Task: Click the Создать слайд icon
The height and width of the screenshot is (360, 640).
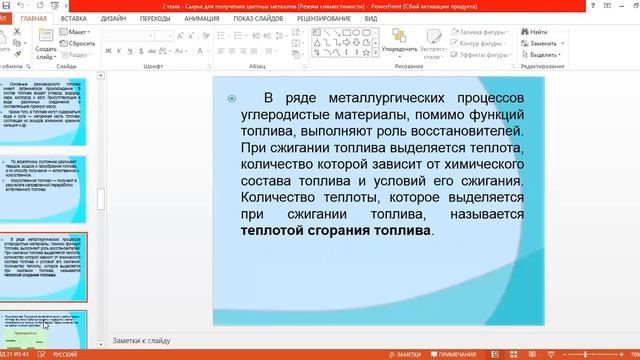Action: point(46,35)
